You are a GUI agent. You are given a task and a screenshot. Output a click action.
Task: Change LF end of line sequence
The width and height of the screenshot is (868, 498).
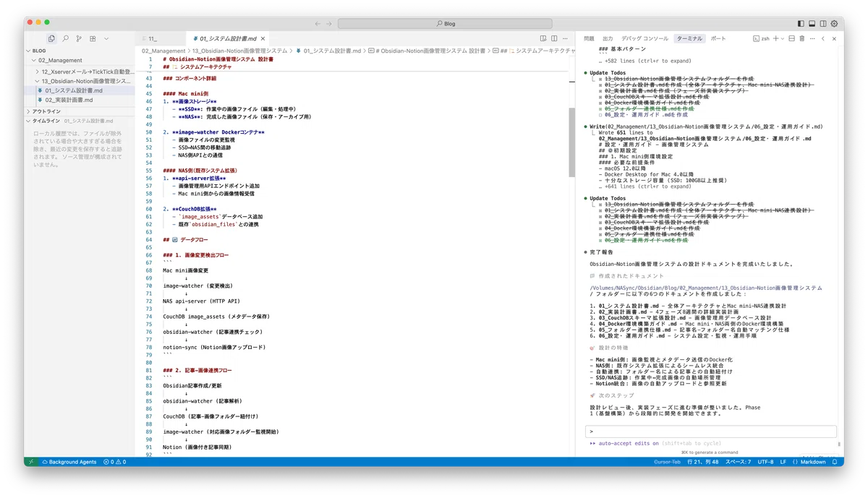[x=783, y=462]
